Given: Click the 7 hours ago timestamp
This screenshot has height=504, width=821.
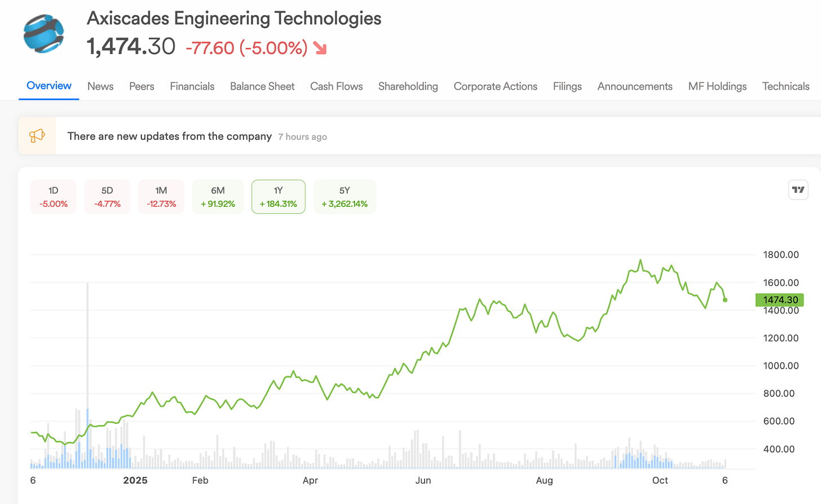Looking at the screenshot, I should click(303, 137).
